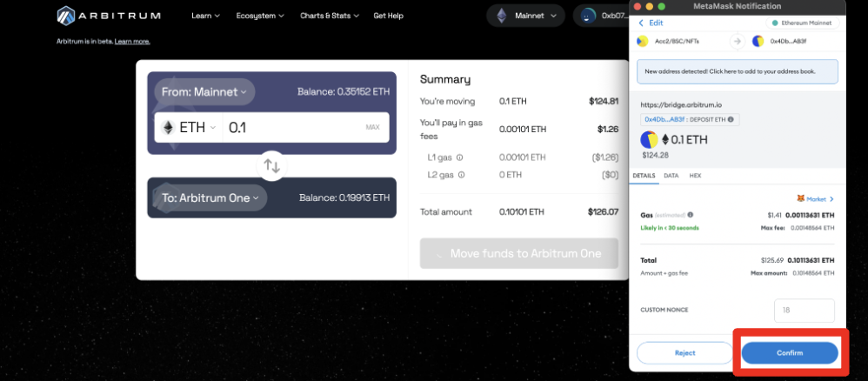Click the '$124.81' amount in Summary

[604, 102]
